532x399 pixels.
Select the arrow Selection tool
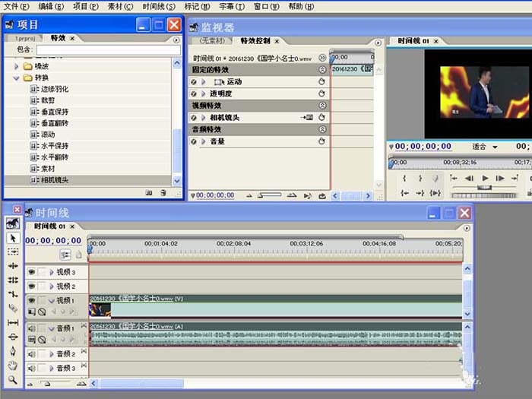tap(13, 238)
